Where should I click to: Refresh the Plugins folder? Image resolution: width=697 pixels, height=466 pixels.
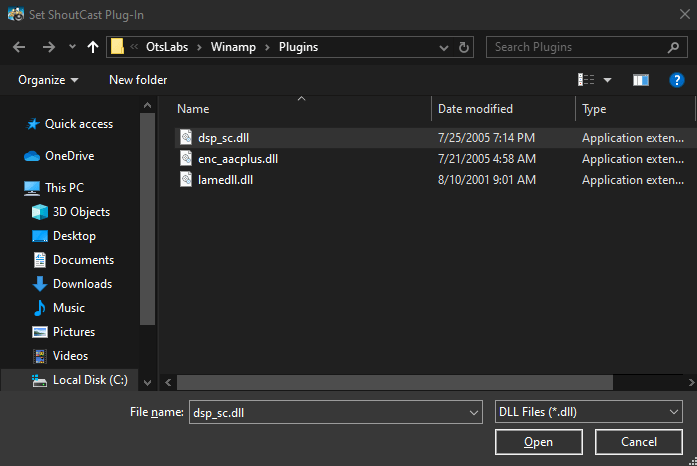(464, 47)
